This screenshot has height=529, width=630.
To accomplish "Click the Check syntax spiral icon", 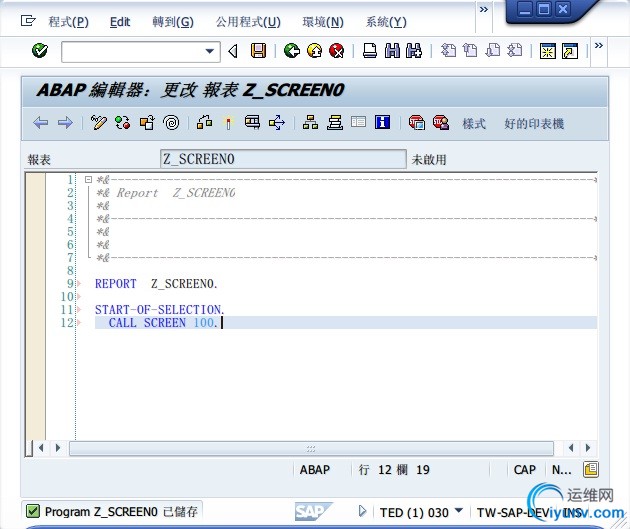I will coord(172,122).
